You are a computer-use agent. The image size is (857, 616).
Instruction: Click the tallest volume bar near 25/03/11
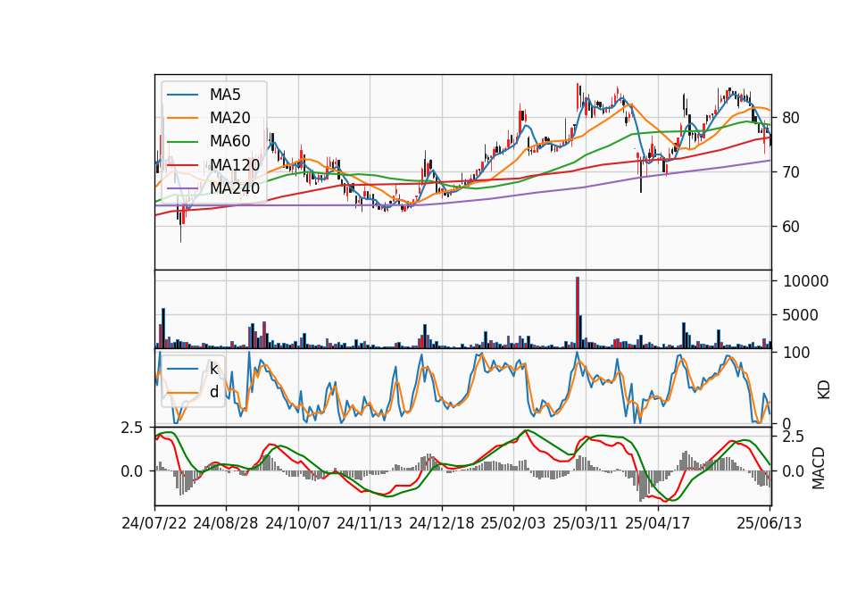click(x=578, y=312)
